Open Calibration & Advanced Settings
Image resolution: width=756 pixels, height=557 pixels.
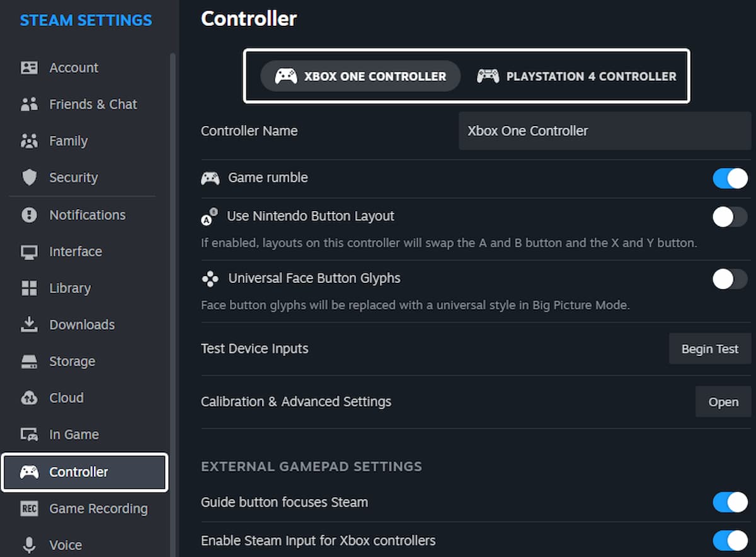723,402
